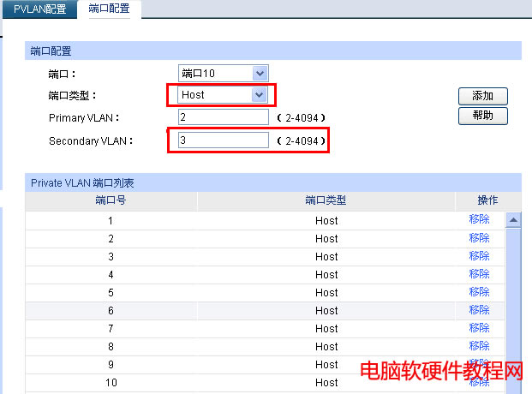The width and height of the screenshot is (532, 394).
Task: Switch to the PVLAN配置 tab
Action: coord(39,9)
